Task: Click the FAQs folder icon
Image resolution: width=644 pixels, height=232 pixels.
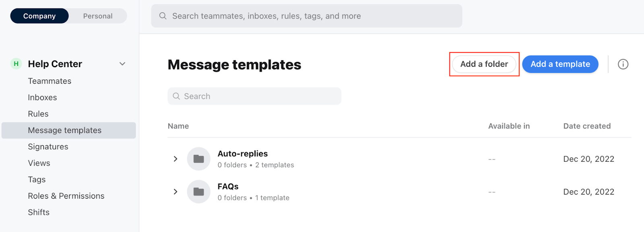Action: [198, 192]
